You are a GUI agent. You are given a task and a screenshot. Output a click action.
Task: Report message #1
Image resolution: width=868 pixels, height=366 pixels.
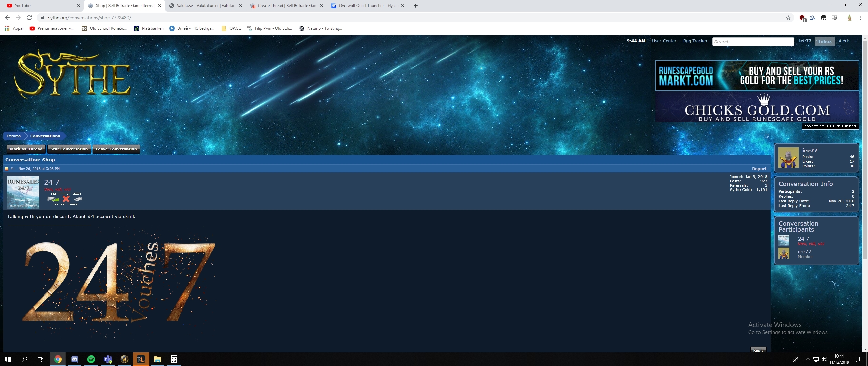click(759, 169)
